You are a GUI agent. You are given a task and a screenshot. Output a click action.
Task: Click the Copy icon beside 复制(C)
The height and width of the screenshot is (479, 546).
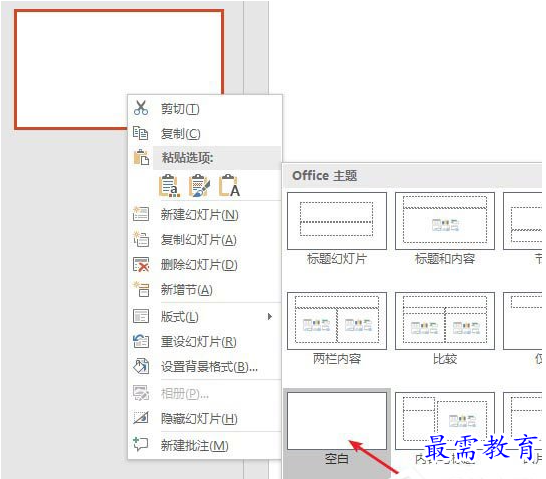coord(141,133)
